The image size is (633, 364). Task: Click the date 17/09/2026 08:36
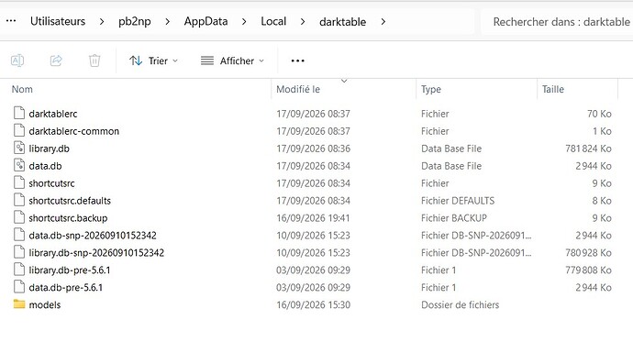coord(313,149)
